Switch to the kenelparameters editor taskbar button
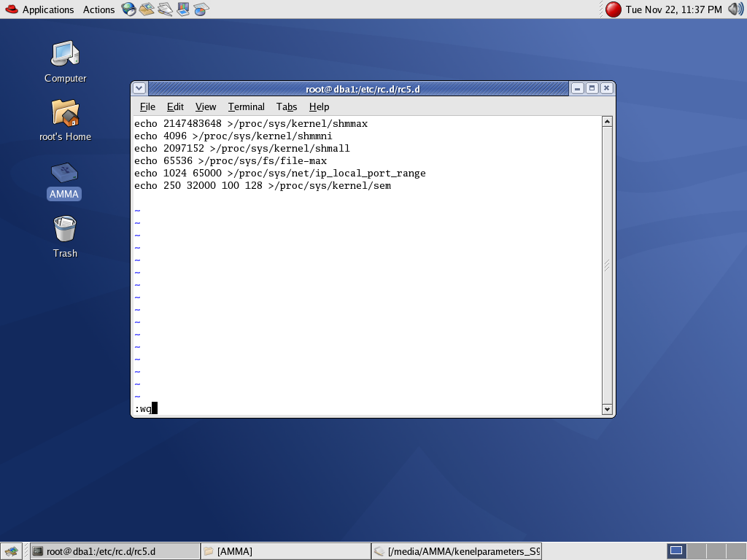 point(457,551)
